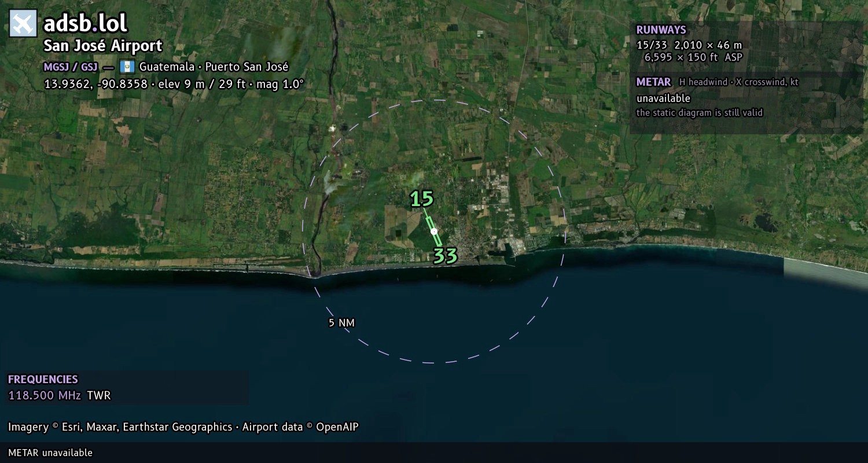868x463 pixels.
Task: Click the adsb.lol airplane logo icon
Action: [x=23, y=24]
